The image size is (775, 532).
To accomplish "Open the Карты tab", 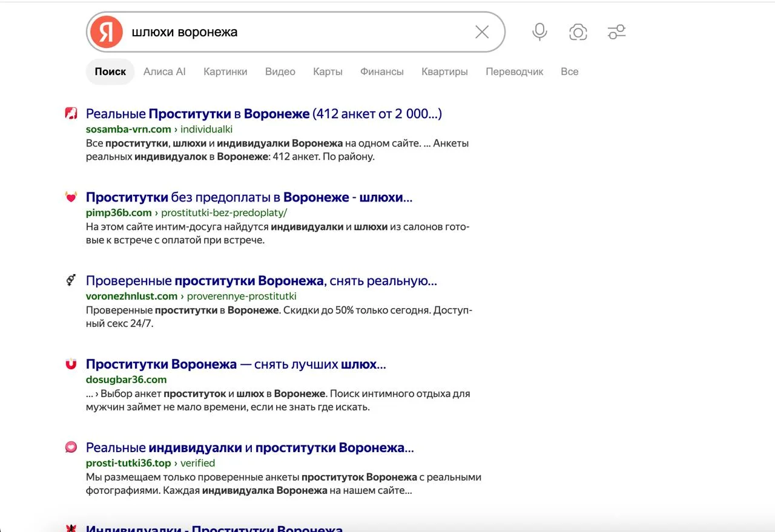I will point(328,71).
